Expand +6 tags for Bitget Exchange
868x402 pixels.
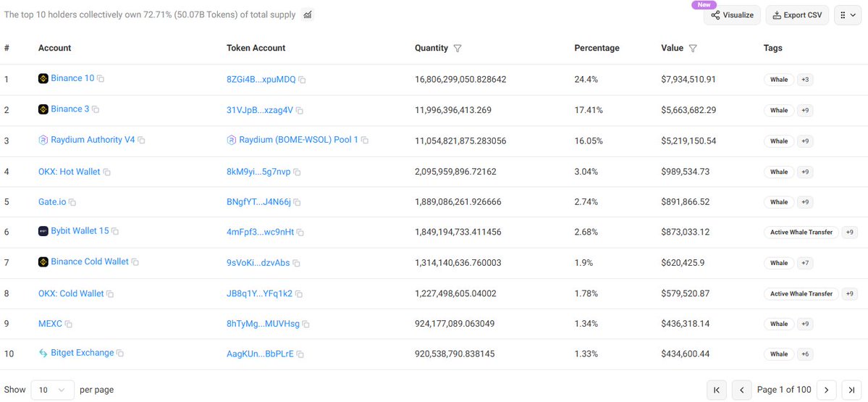[x=805, y=353]
